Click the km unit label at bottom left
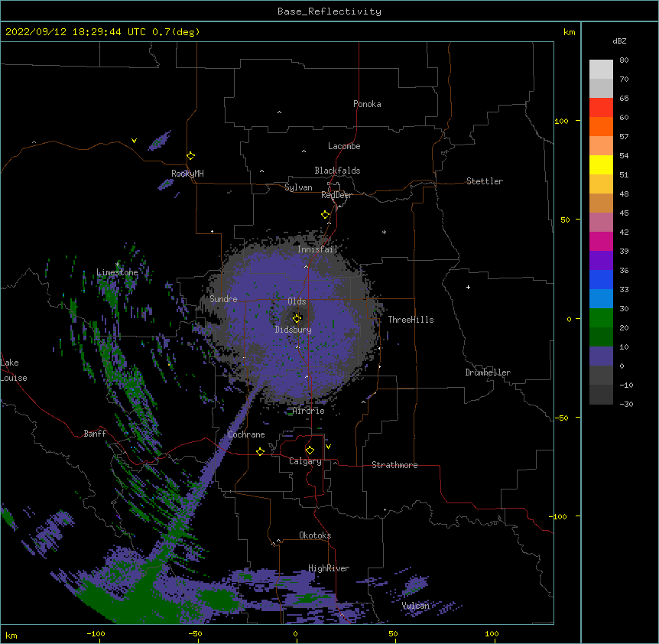The image size is (659, 644). (11, 635)
